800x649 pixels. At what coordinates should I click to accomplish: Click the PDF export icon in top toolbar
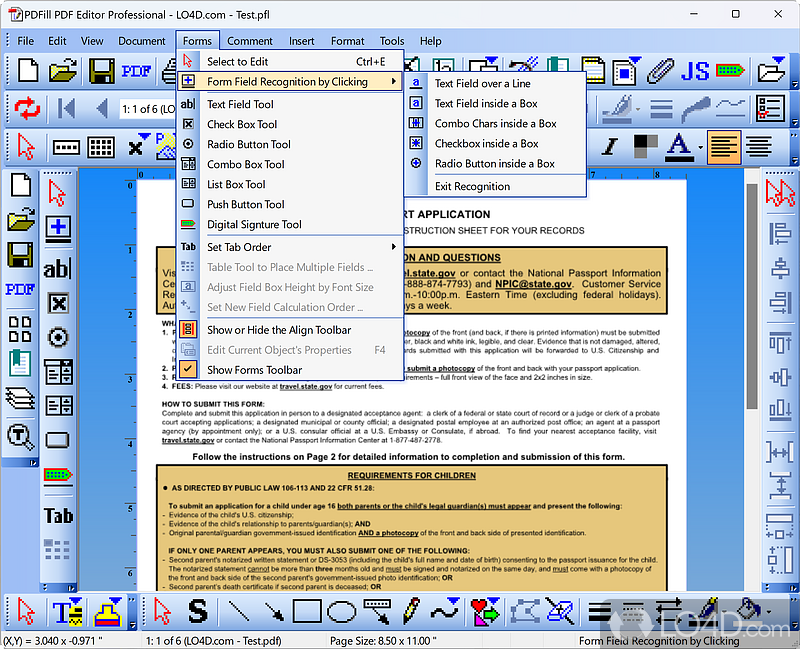tap(136, 70)
